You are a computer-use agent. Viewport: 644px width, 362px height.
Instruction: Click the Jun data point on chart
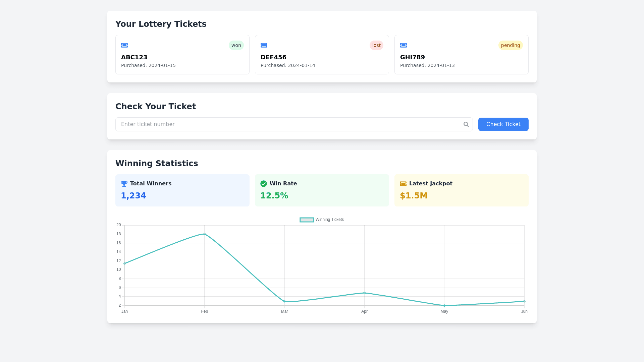[x=524, y=301]
